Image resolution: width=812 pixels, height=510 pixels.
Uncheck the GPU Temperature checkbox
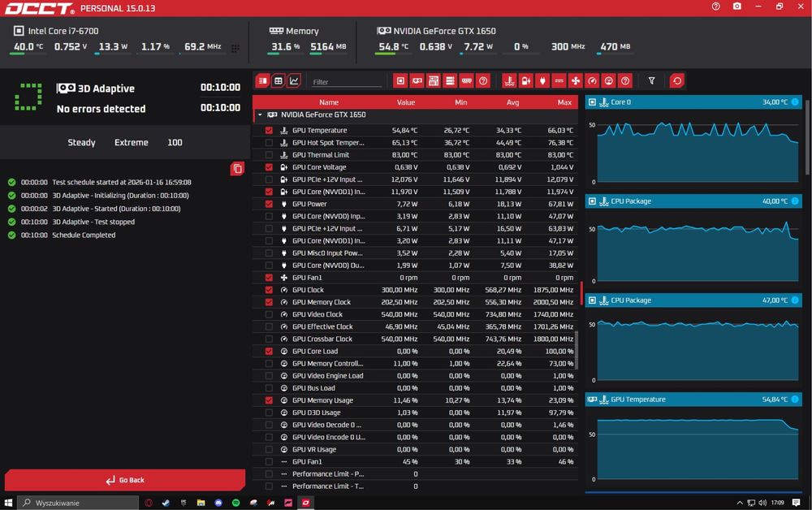point(269,131)
